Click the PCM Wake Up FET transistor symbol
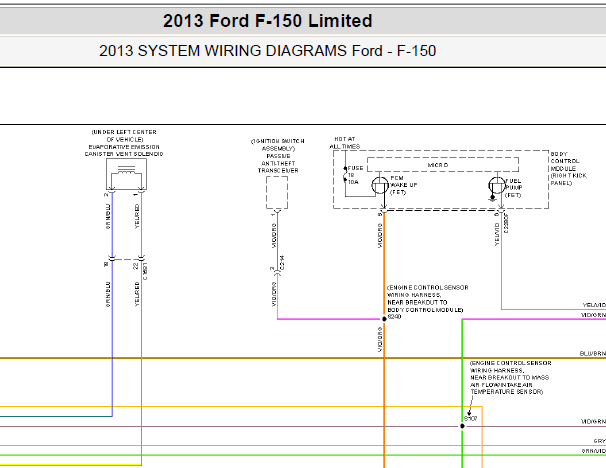Screen dimensions: 606x468 click(380, 186)
